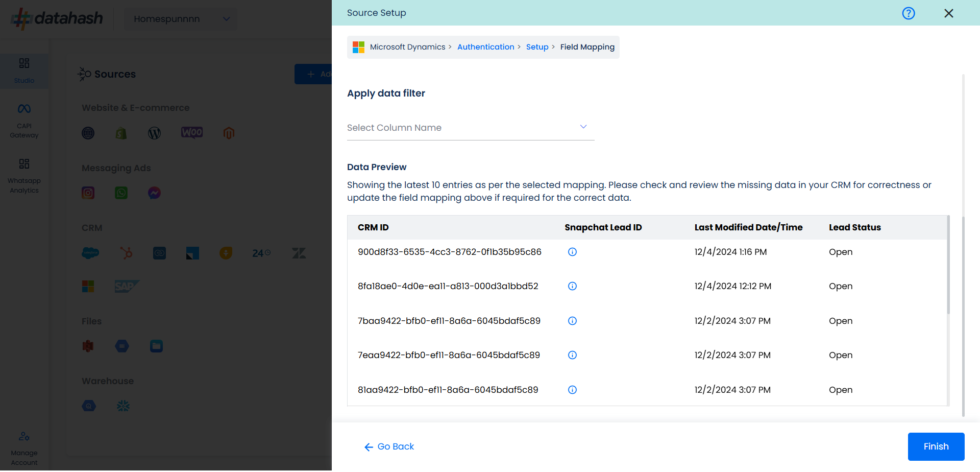Select the WooCommerce source icon
Screen dimensions: 980x472
[192, 133]
